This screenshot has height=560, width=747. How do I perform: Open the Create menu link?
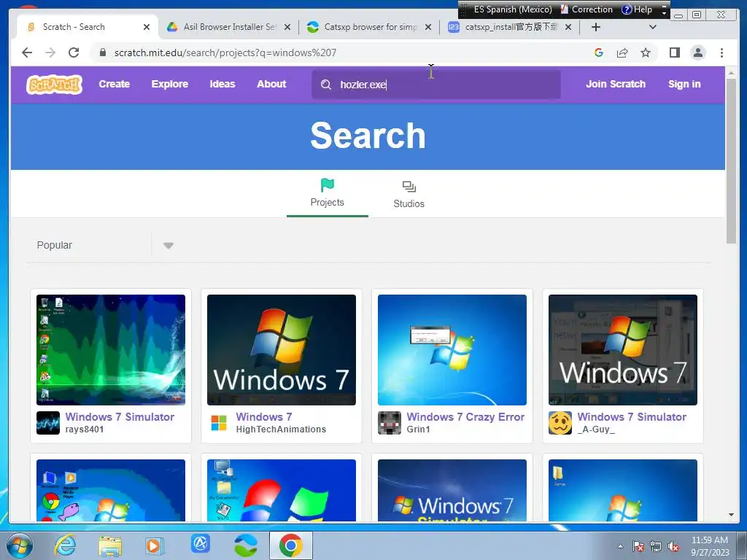pos(115,85)
